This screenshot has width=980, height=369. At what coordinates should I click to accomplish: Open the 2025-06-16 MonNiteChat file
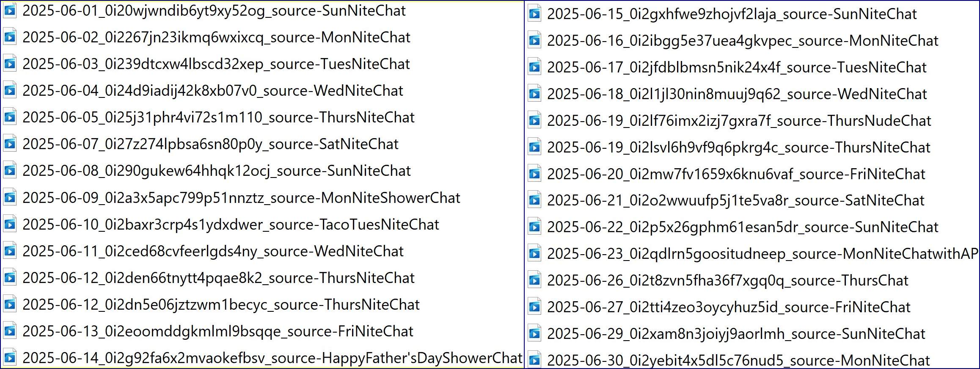click(x=743, y=41)
